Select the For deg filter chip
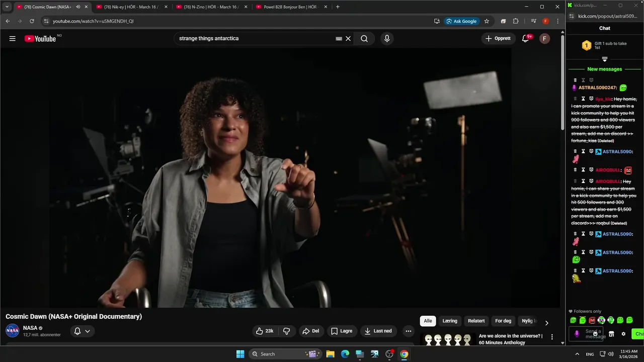The height and width of the screenshot is (362, 644). pos(503,321)
